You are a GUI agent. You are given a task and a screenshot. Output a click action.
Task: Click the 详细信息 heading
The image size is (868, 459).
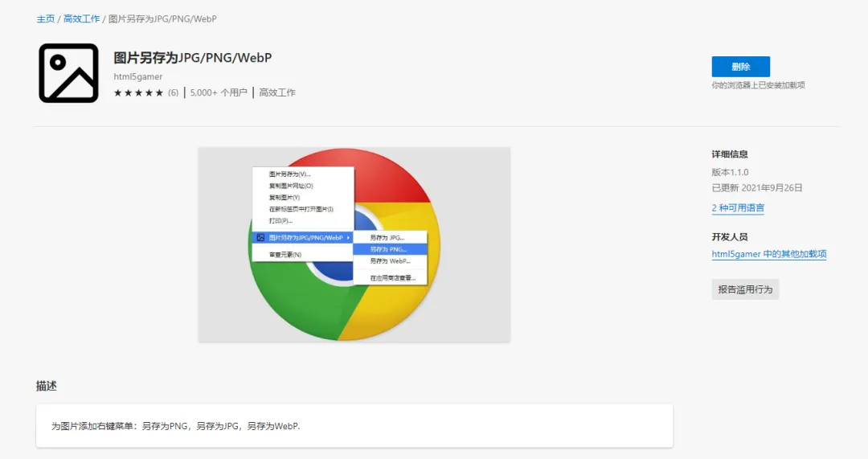click(730, 154)
